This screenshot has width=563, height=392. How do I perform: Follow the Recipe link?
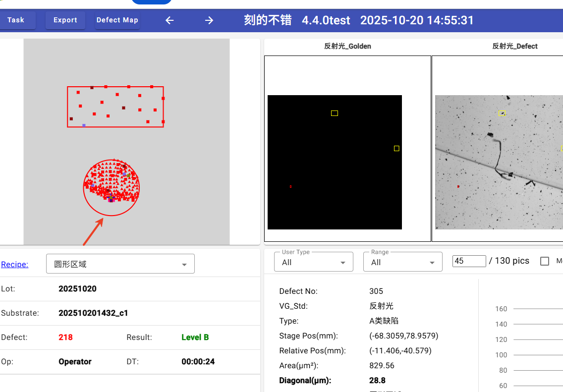tap(15, 264)
